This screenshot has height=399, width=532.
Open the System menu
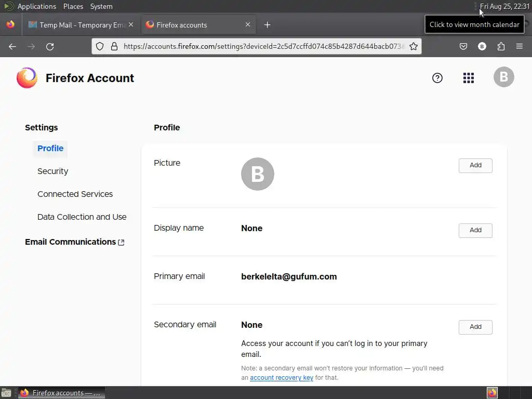click(x=101, y=6)
